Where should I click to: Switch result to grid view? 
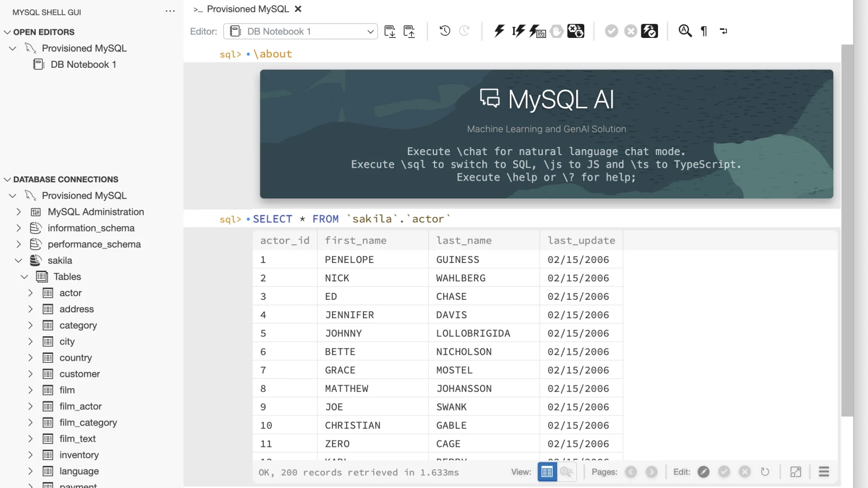(x=547, y=472)
